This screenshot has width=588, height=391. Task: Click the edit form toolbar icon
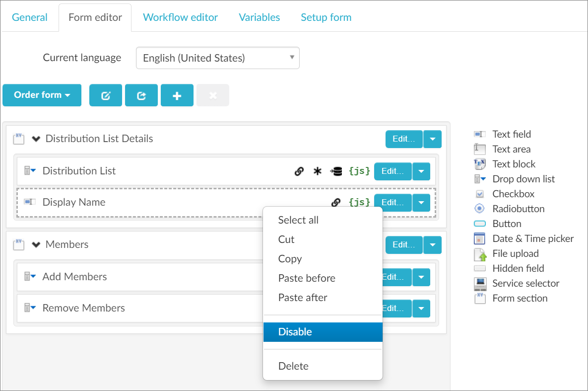point(105,95)
